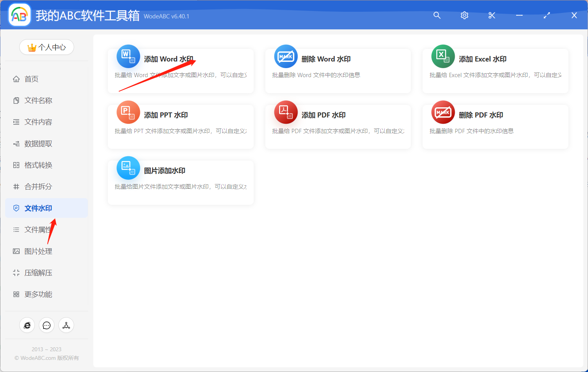588x372 pixels.
Task: Open the 添加 PPT 水印 tool icon
Action: click(x=128, y=112)
